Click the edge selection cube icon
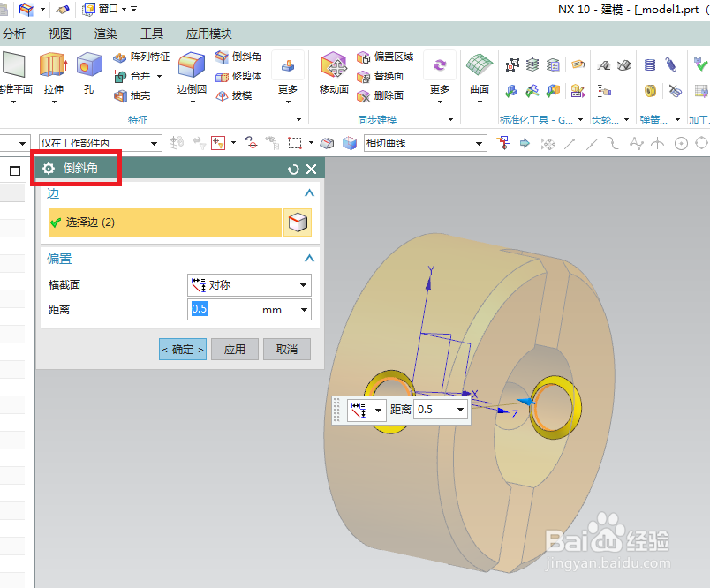The image size is (710, 588). tap(298, 222)
